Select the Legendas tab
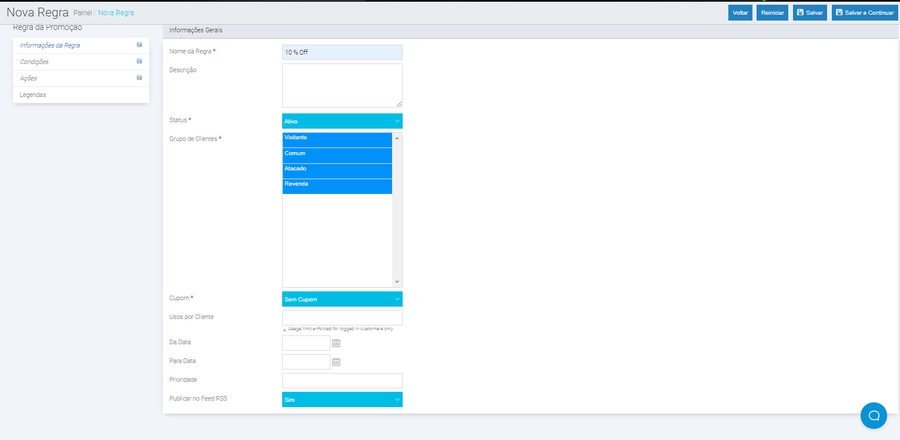This screenshot has height=440, width=900. [x=33, y=95]
